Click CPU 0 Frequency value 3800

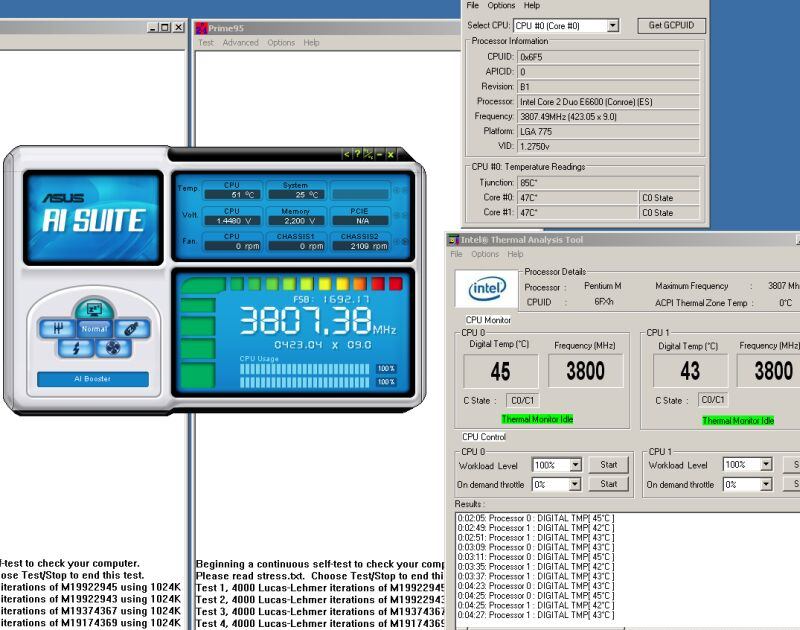coord(585,371)
